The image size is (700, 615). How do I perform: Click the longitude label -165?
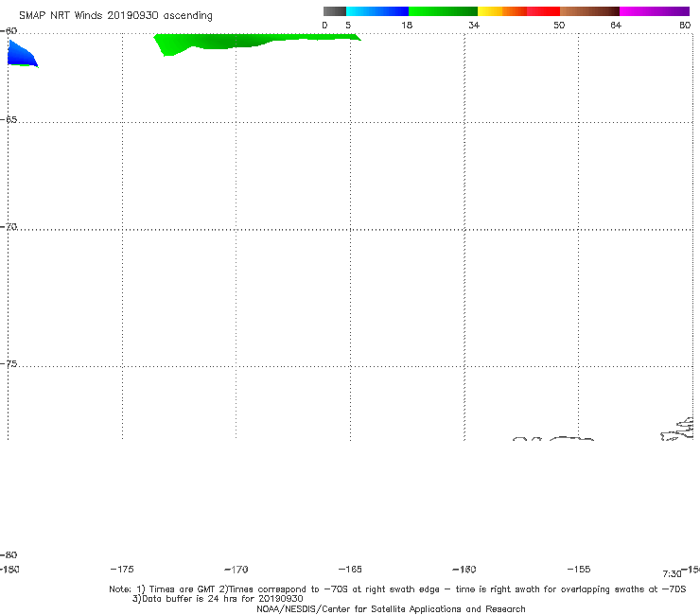350,569
